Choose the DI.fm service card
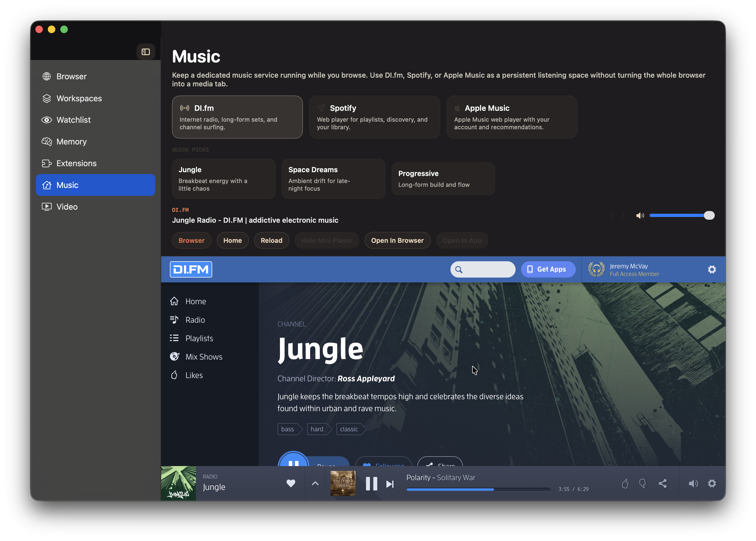756x541 pixels. 237,117
